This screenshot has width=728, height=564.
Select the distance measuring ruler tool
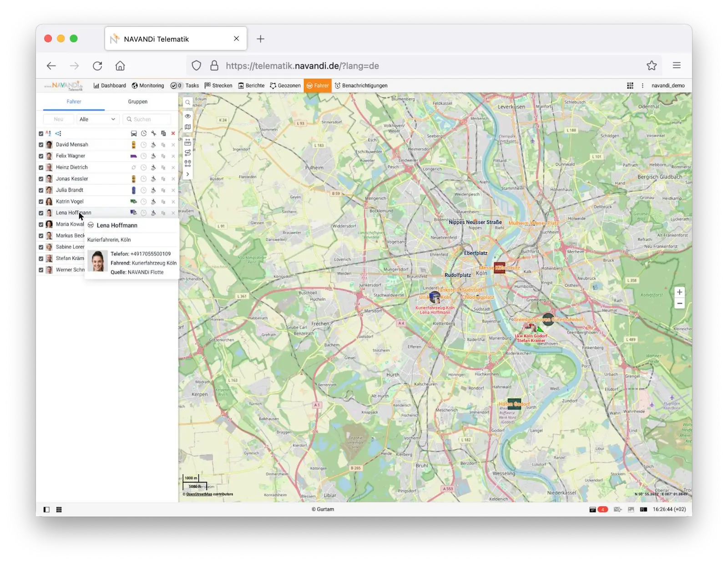point(187,142)
